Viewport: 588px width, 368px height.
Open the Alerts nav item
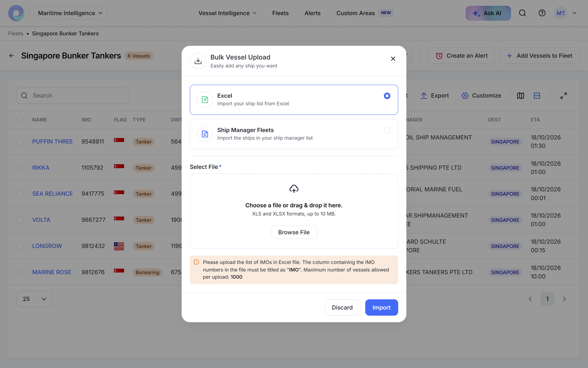[312, 13]
